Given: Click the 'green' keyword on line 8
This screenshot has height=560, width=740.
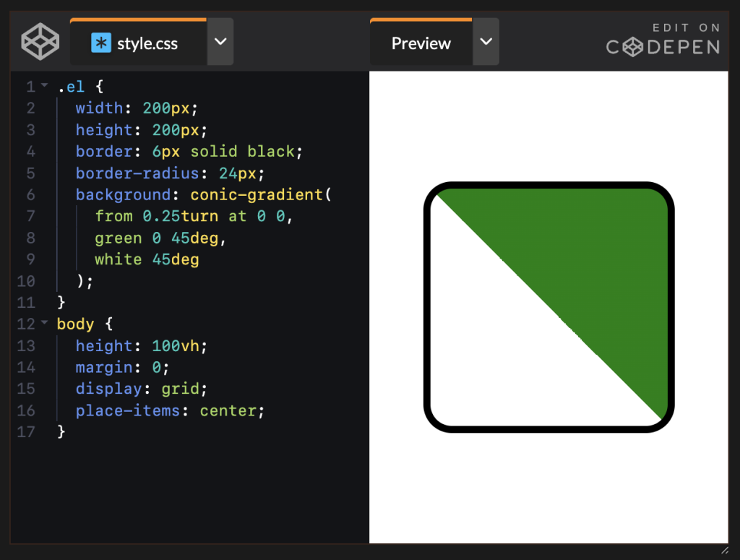Looking at the screenshot, I should point(118,238).
